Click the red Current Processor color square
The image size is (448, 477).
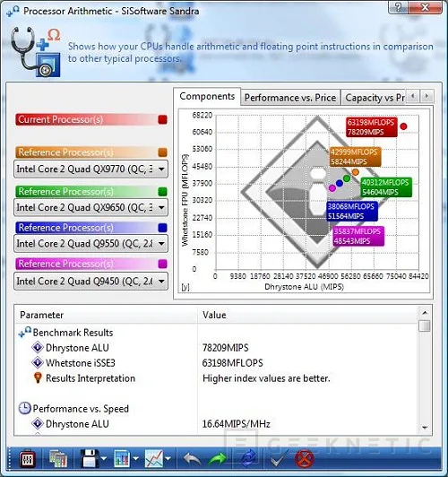click(x=162, y=119)
